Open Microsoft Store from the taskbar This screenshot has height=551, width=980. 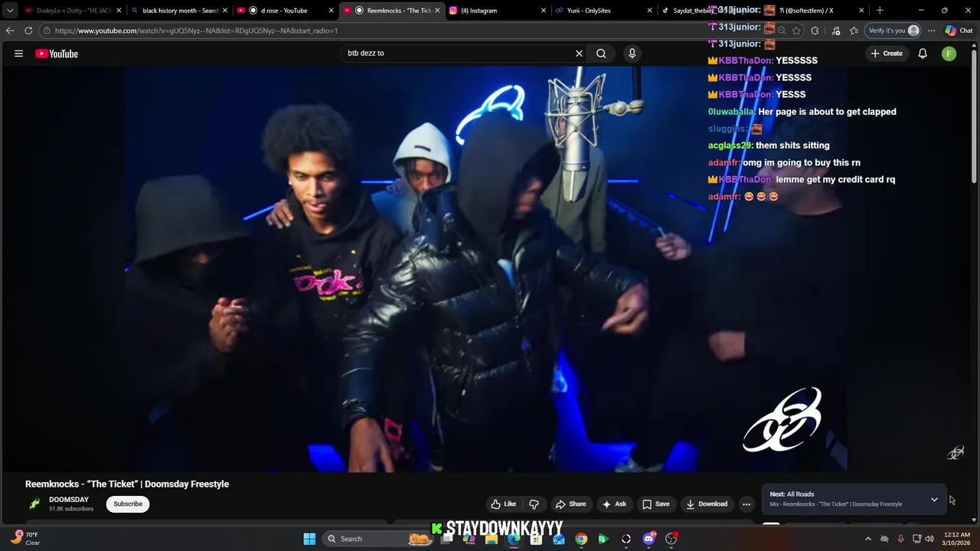[x=536, y=539]
